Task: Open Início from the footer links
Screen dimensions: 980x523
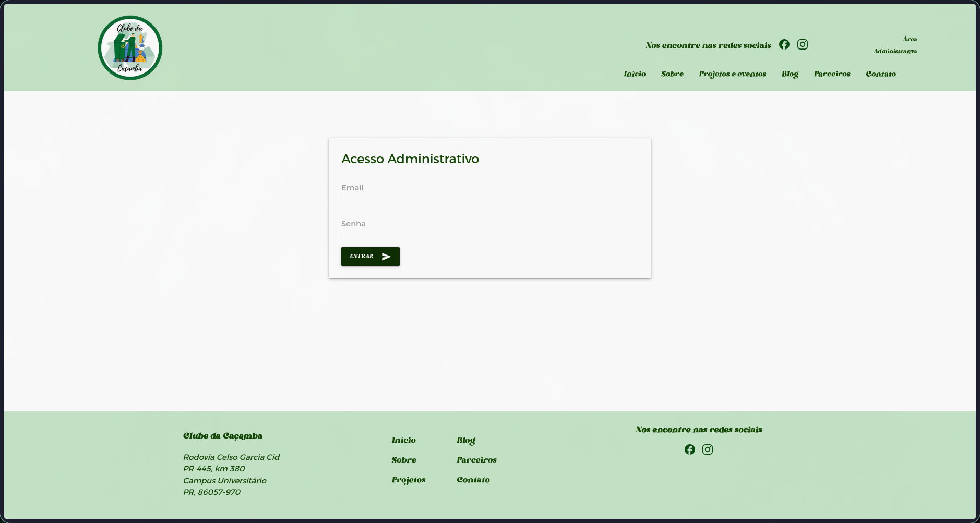Action: click(403, 440)
